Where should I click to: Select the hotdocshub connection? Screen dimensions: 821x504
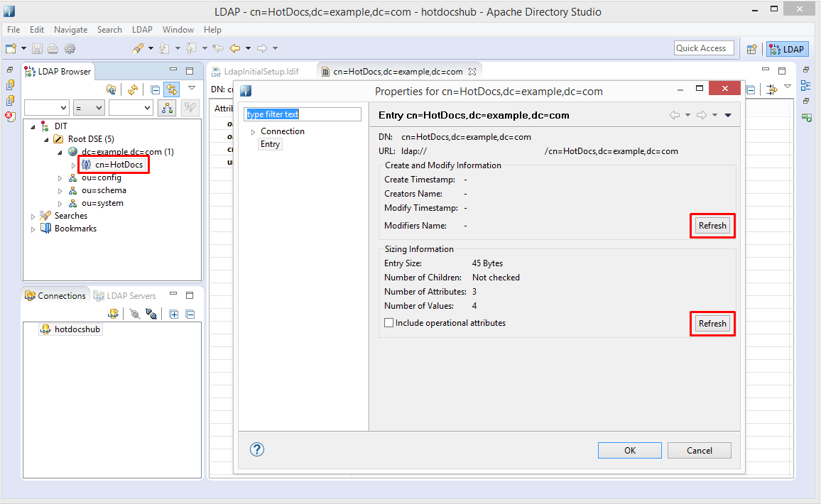77,330
